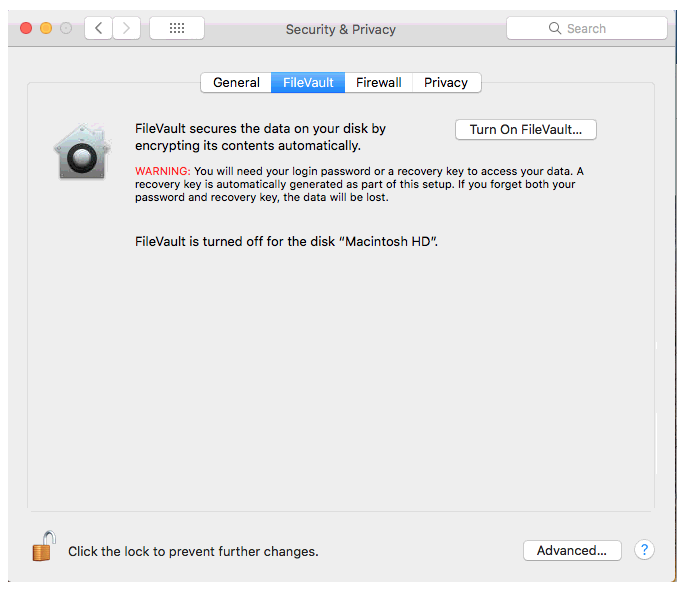Viewport: 684px width, 592px height.
Task: Go back with the left chevron
Action: (99, 28)
